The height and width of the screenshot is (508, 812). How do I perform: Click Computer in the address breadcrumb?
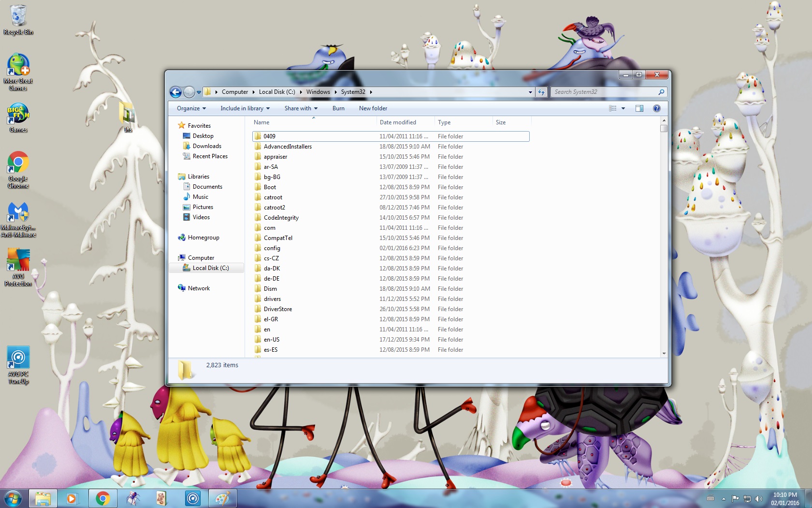tap(235, 92)
